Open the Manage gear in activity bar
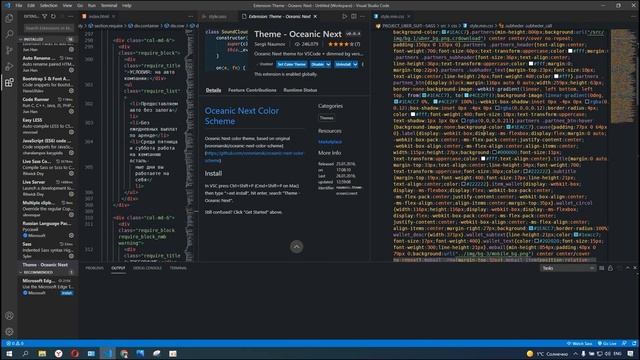 pos(9,331)
